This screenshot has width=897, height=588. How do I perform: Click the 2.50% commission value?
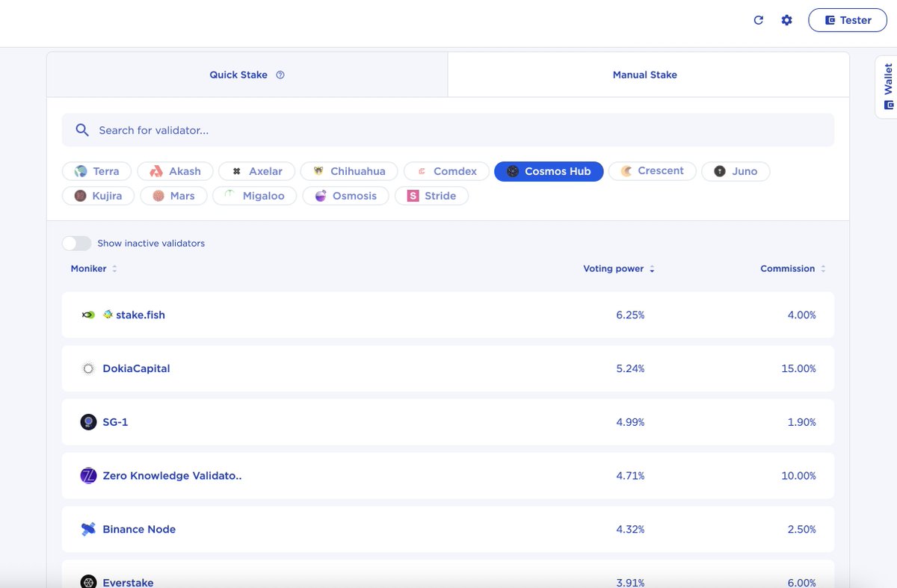point(801,529)
